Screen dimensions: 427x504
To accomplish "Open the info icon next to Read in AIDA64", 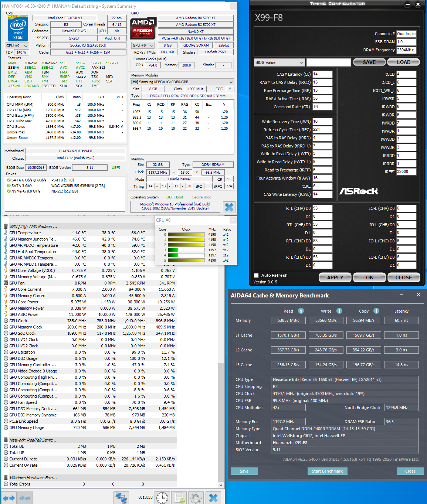I will point(301,311).
